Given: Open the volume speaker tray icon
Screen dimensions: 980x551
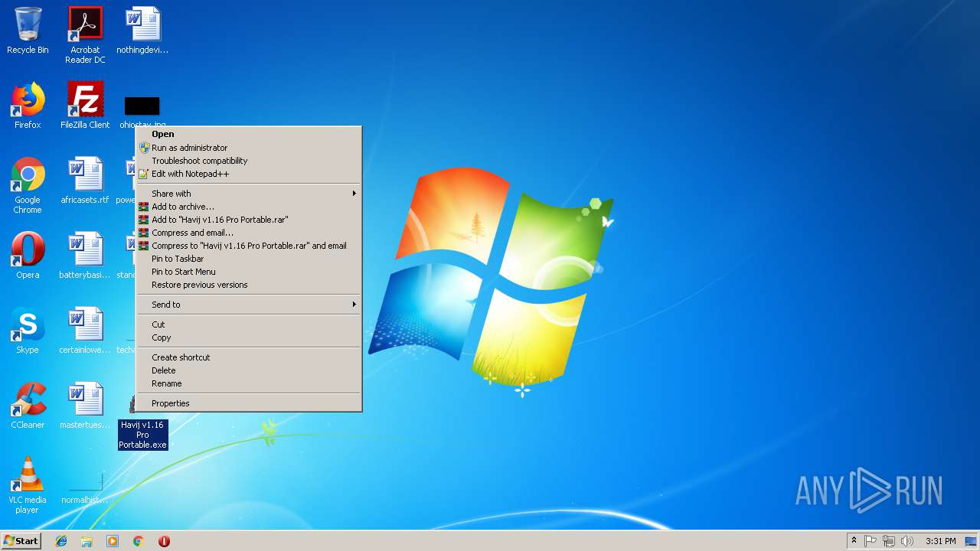Looking at the screenshot, I should point(907,541).
